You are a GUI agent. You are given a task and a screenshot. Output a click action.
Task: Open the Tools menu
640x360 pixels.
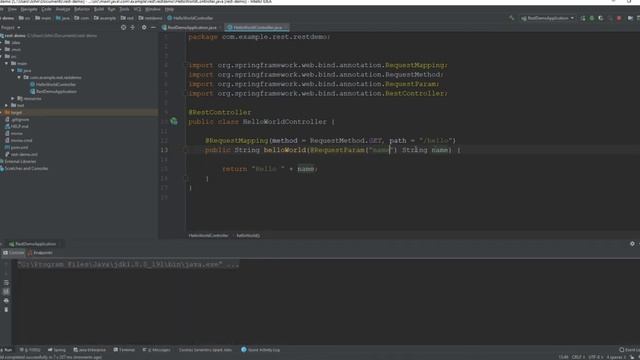[x=124, y=9]
